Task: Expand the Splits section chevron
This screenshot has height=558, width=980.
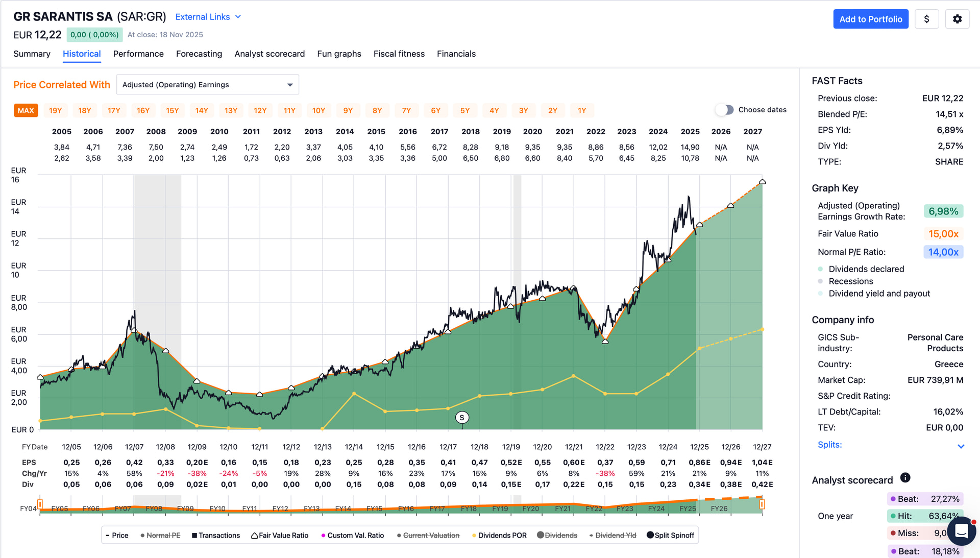Action: coord(961,446)
